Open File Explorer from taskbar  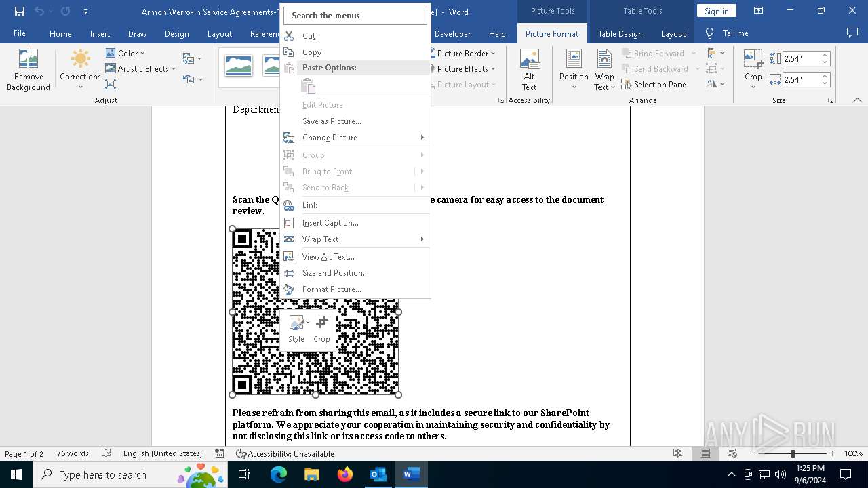point(311,474)
